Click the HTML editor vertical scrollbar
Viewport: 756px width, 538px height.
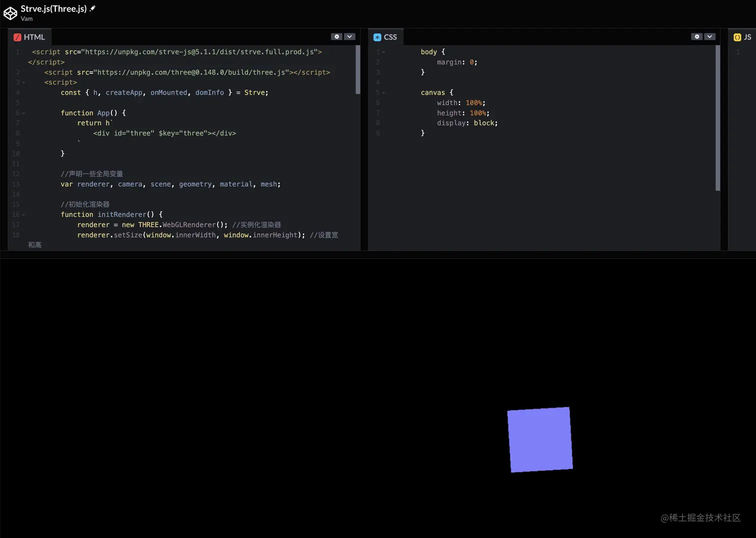[x=357, y=69]
